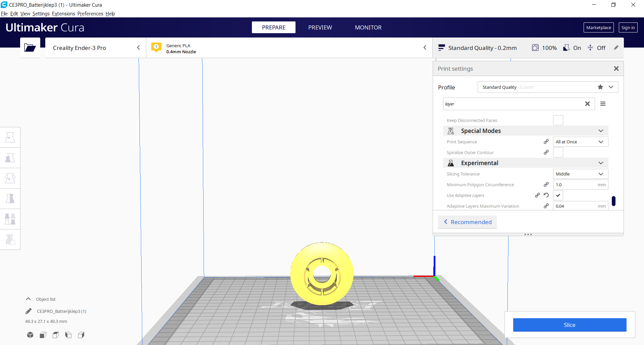Screen dimensions: 644x345
Task: Switch to the PREPARE stage
Action: (274, 27)
